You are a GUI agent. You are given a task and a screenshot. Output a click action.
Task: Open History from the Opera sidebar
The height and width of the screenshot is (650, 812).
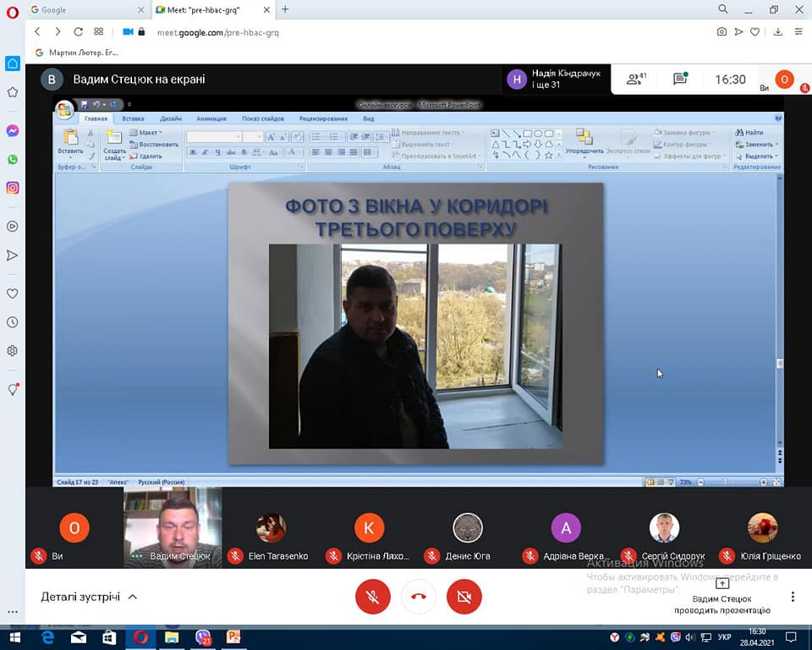[x=13, y=322]
